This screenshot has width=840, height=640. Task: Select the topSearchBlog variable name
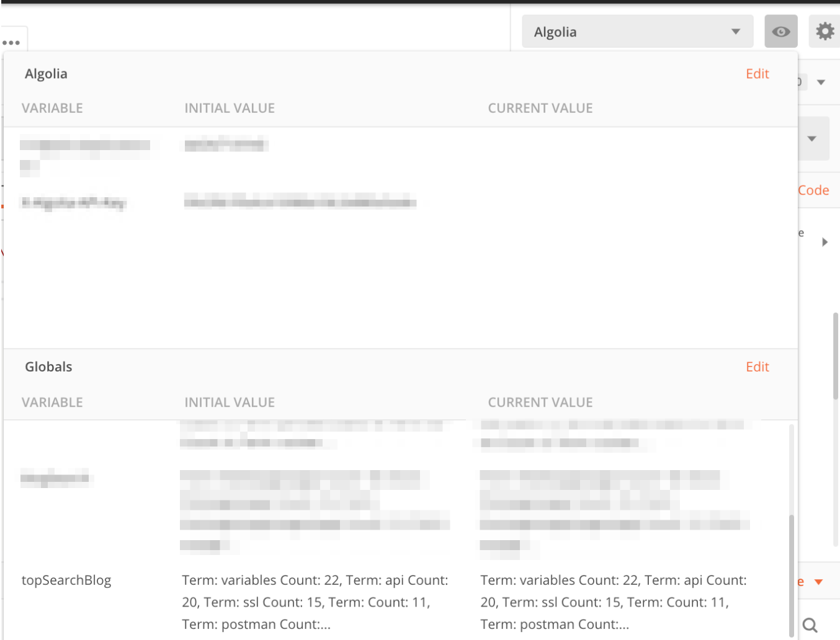66,580
